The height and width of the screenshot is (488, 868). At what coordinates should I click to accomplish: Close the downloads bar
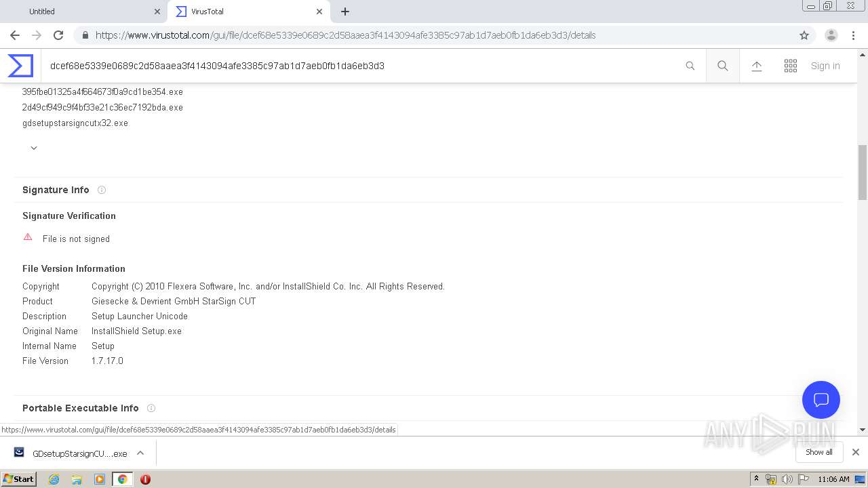pyautogui.click(x=856, y=452)
